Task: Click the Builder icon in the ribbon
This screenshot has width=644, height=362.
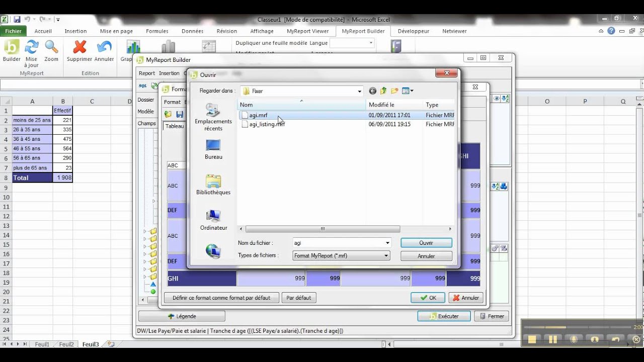Action: [x=11, y=47]
